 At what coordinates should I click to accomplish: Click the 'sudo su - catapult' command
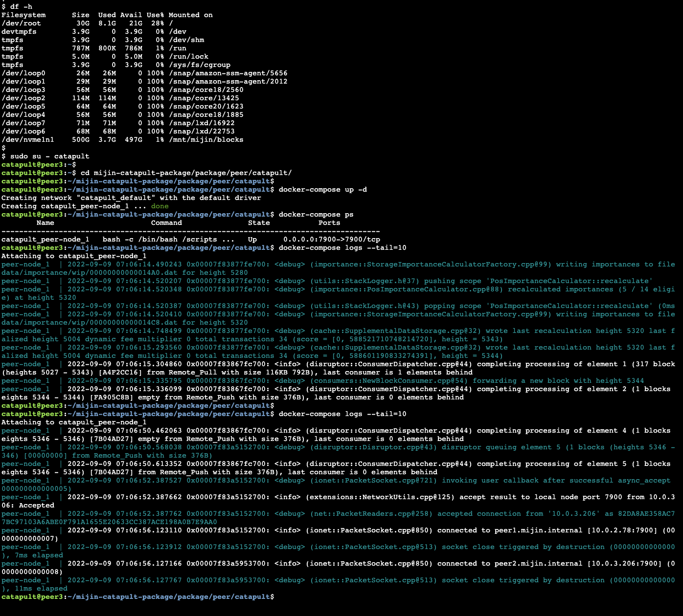[50, 156]
